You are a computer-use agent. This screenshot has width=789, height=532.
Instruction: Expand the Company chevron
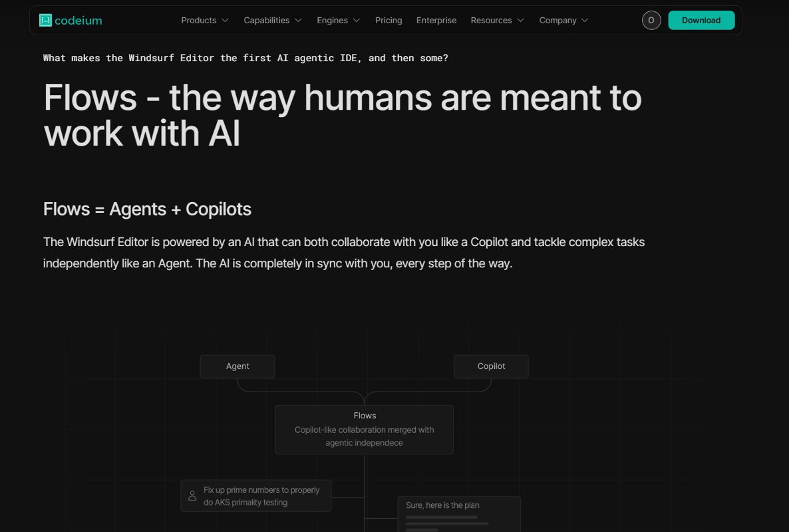tap(585, 20)
